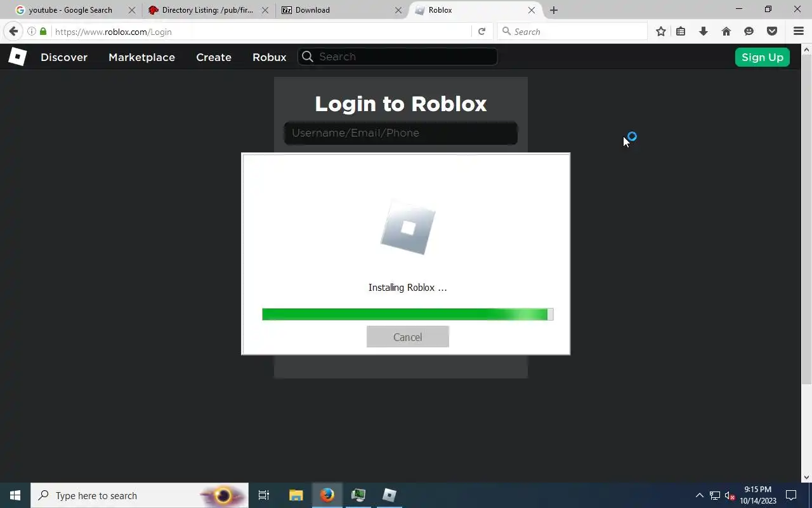Switch to the Download tab
Screen dimensions: 812x508
tap(313, 10)
